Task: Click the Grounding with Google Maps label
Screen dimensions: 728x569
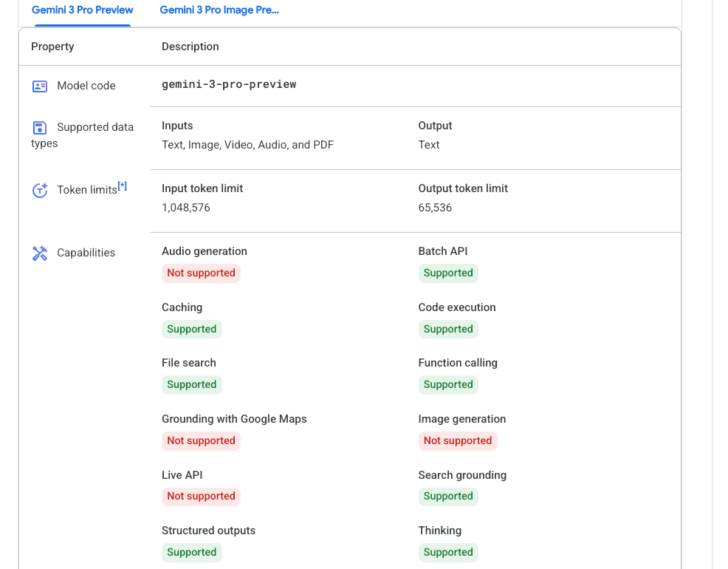Action: (234, 419)
